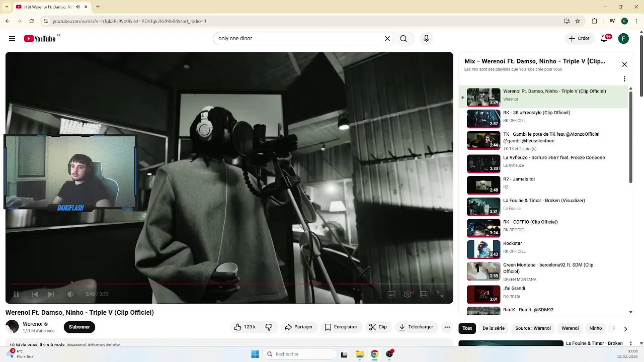Click the taskbar Rechercher search box

(x=300, y=354)
